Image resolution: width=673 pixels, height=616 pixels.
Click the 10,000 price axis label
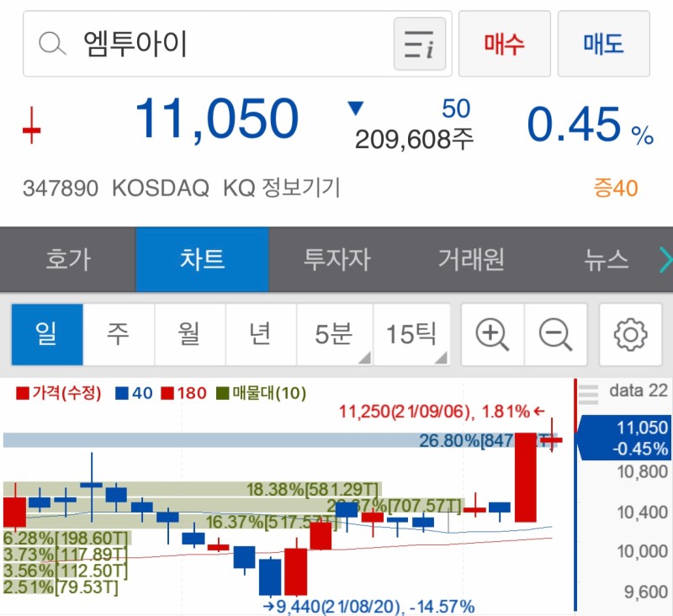click(642, 551)
